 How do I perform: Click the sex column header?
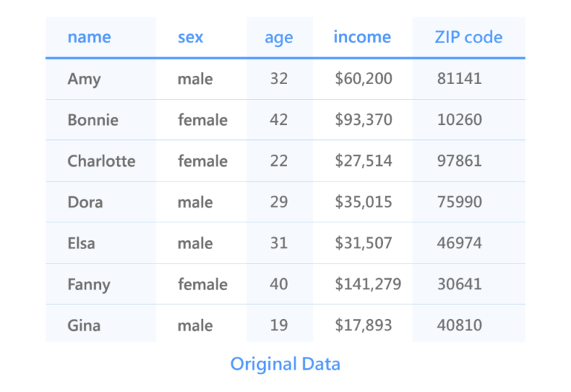tap(190, 37)
